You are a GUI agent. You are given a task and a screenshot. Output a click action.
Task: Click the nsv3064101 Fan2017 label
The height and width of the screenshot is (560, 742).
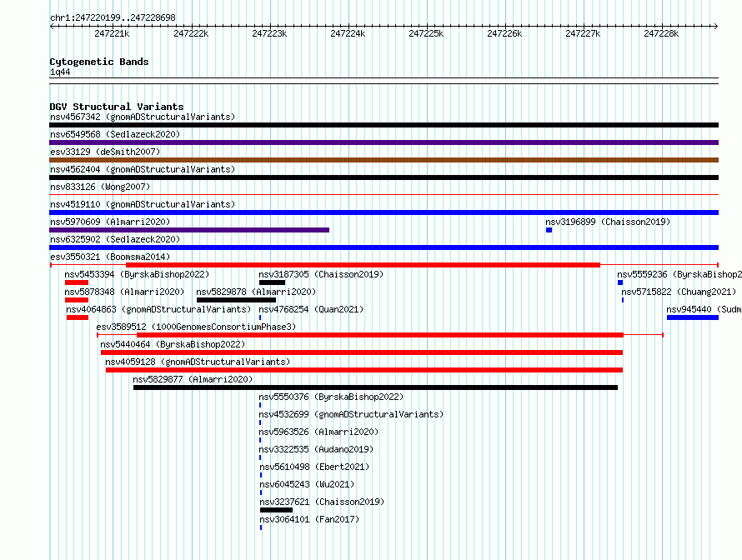tap(309, 519)
